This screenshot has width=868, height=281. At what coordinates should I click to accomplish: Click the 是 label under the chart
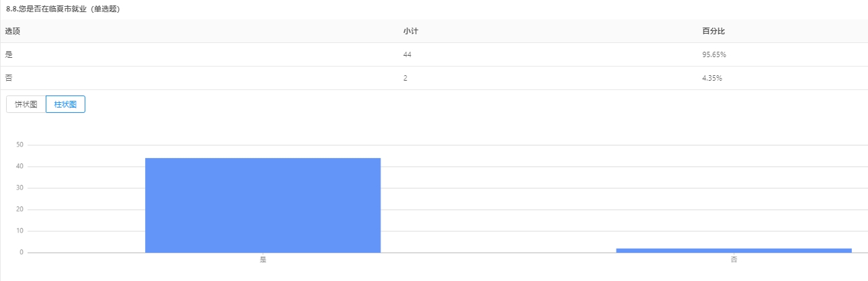pos(263,259)
